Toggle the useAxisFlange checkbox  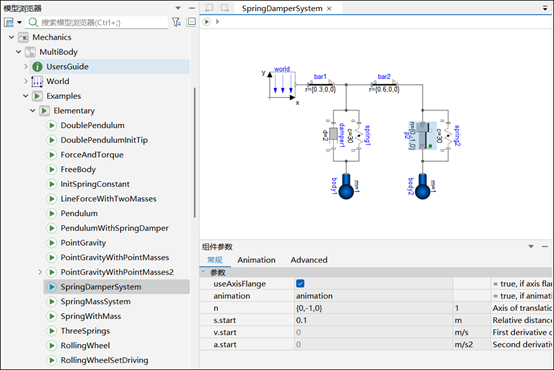(300, 283)
